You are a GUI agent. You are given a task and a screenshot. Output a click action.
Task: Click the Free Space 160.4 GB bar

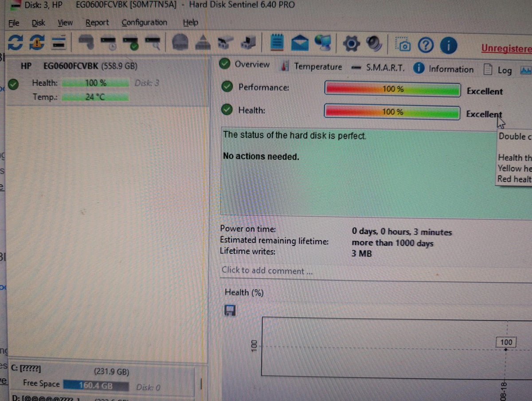click(x=96, y=385)
